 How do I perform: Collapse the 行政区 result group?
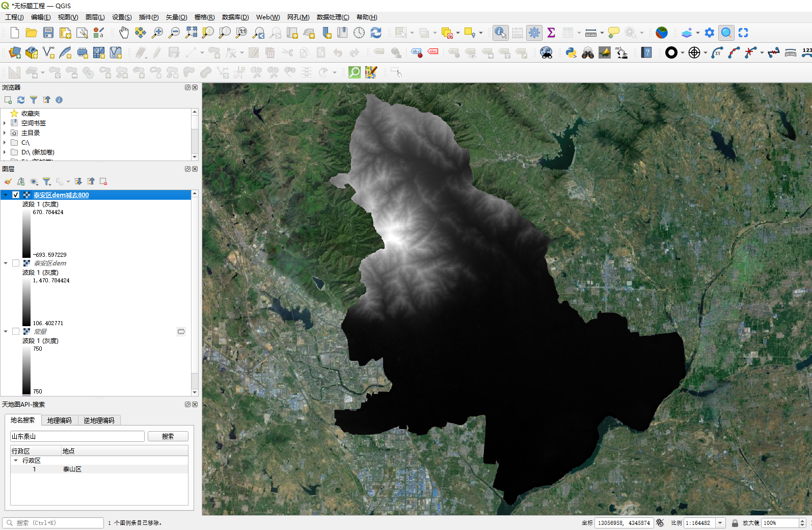pyautogui.click(x=16, y=460)
